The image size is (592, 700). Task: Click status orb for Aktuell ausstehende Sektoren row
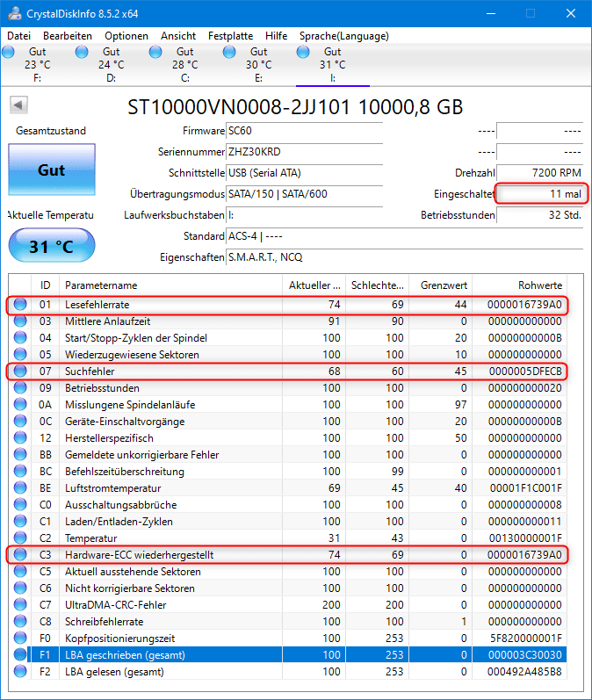[20, 572]
